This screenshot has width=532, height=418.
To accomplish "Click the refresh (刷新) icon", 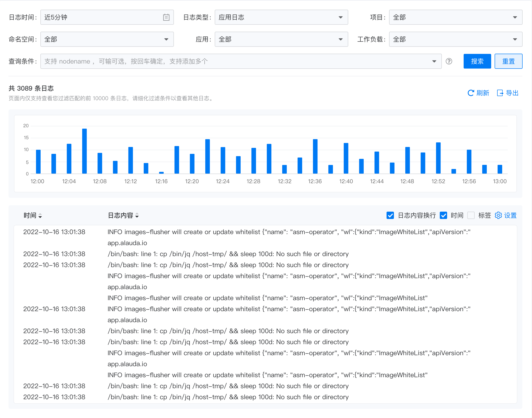I will [471, 93].
